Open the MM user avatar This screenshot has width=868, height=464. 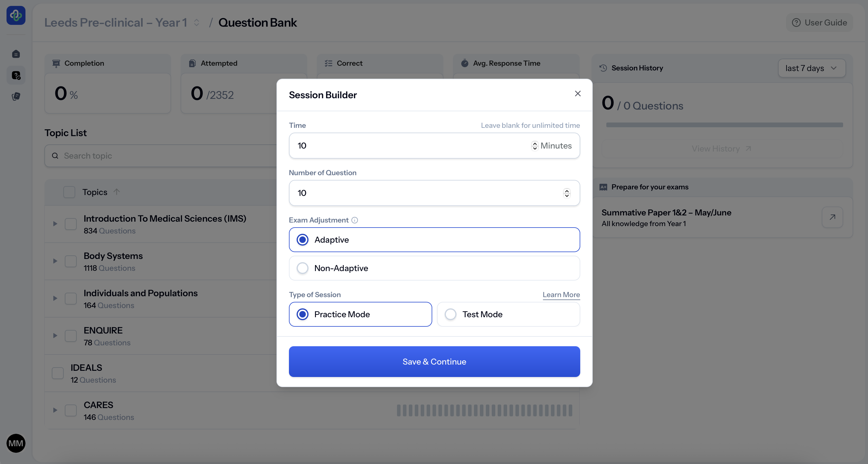(x=16, y=443)
